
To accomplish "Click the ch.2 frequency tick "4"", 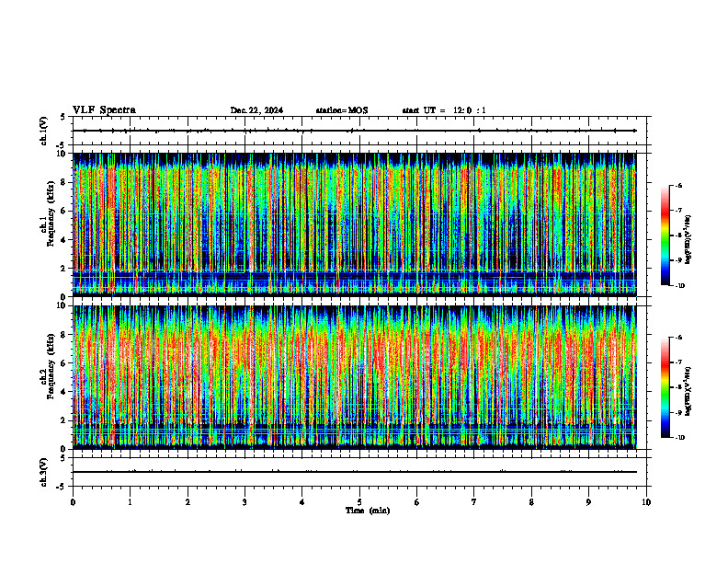I will [x=63, y=392].
